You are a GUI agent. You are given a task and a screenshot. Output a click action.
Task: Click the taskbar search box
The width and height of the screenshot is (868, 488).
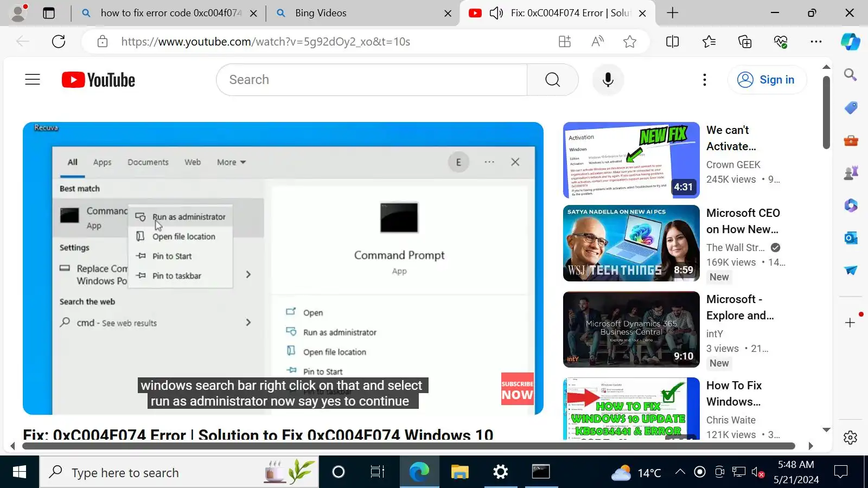coord(179,472)
